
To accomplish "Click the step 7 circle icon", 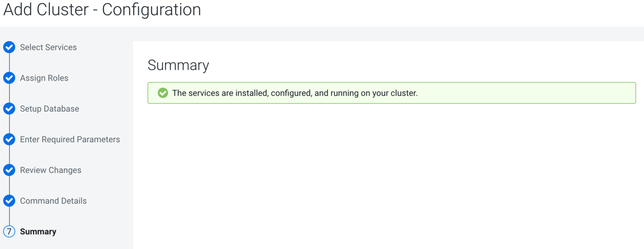I will point(9,232).
